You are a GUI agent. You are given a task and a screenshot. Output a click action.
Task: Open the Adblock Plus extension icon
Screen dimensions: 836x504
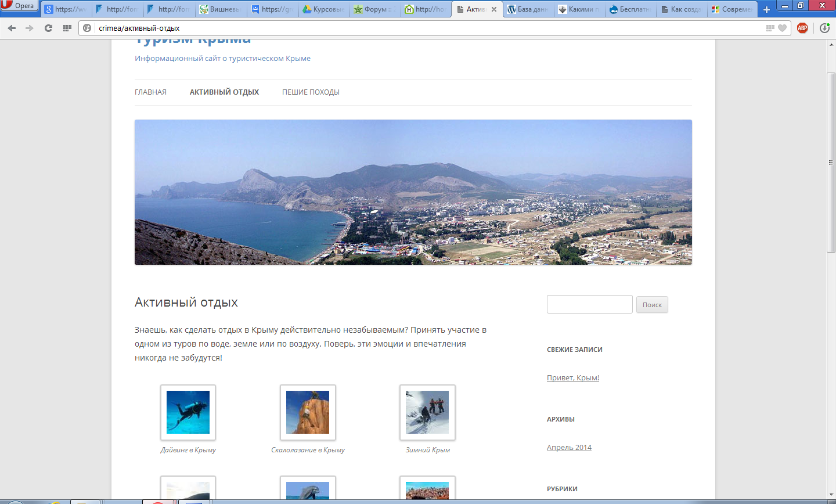(x=802, y=28)
